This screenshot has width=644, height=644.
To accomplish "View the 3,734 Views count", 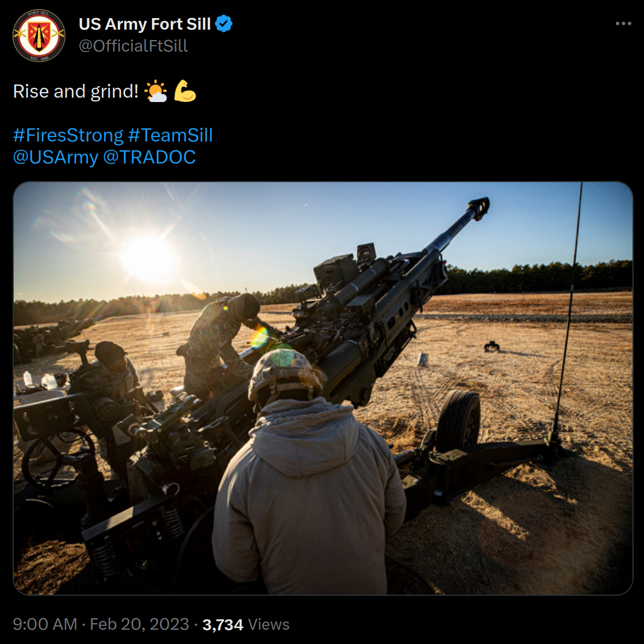I will point(246,624).
